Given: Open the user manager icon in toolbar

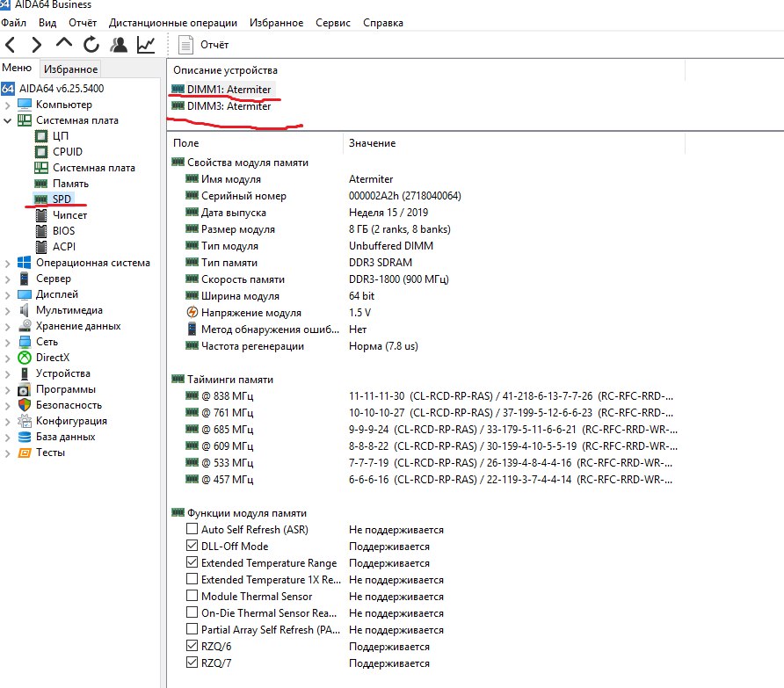Looking at the screenshot, I should (x=119, y=45).
